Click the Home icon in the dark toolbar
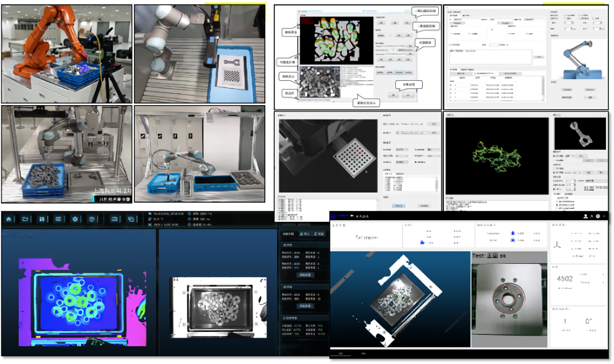Screen dimensions: 614x364 9,219
